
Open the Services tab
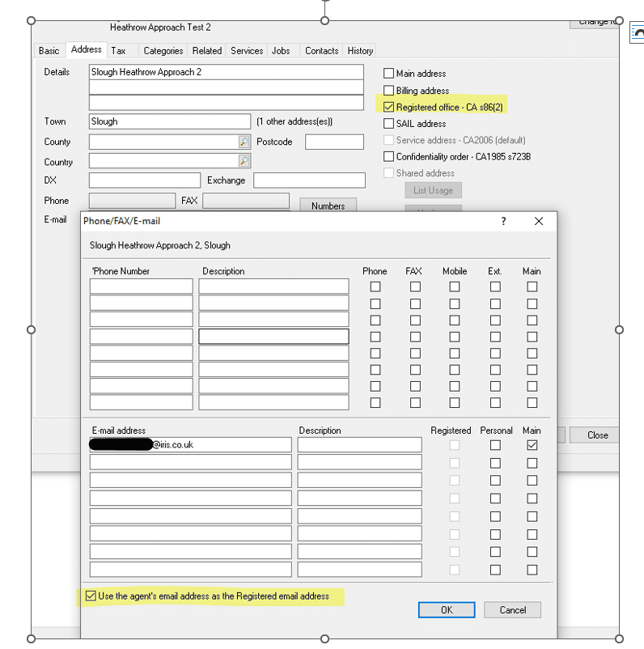(247, 50)
